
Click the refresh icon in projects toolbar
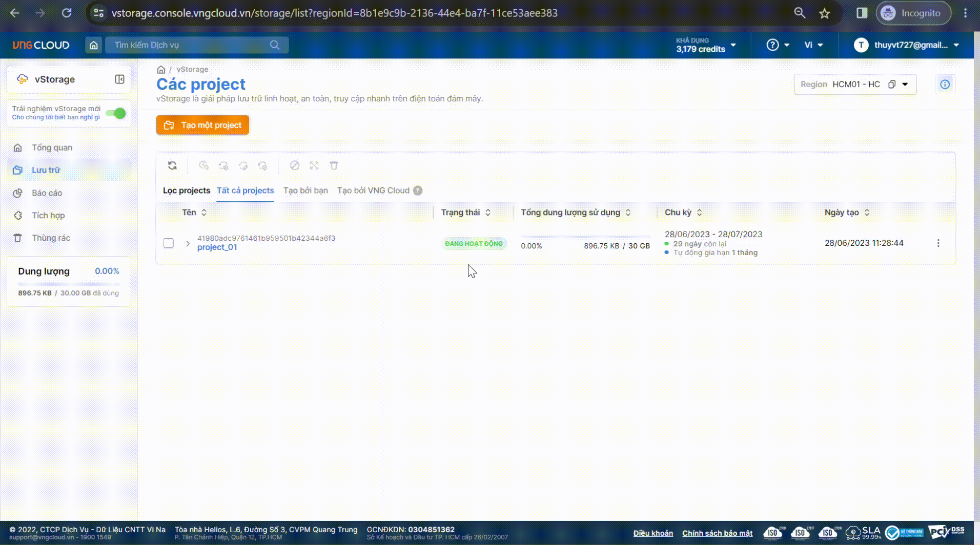click(172, 165)
